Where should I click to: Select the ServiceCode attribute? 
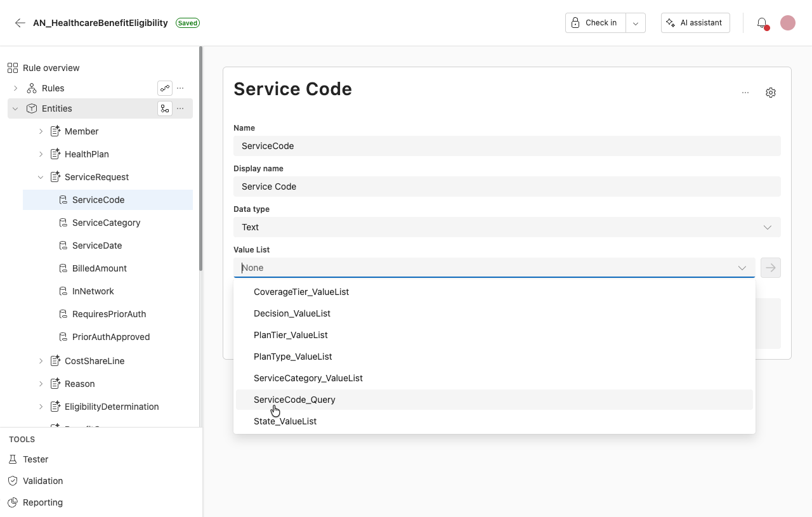108,200
